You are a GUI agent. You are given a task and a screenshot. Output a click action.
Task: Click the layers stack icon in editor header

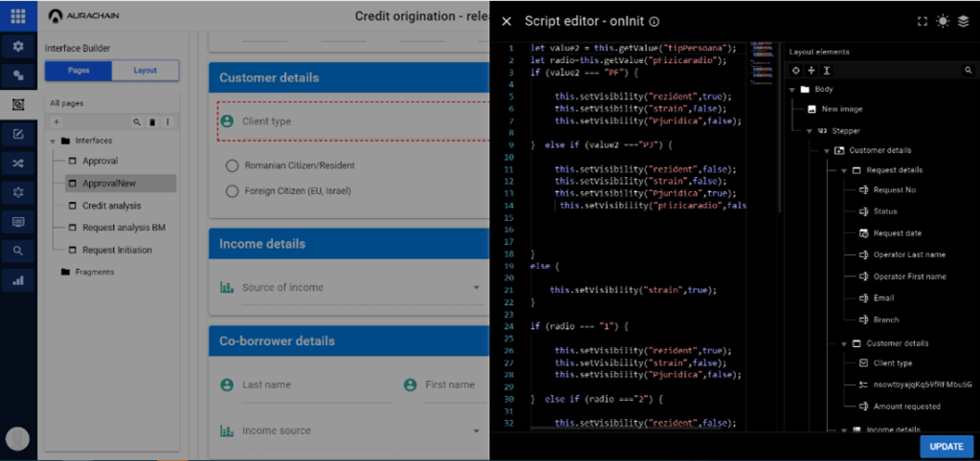(x=964, y=21)
